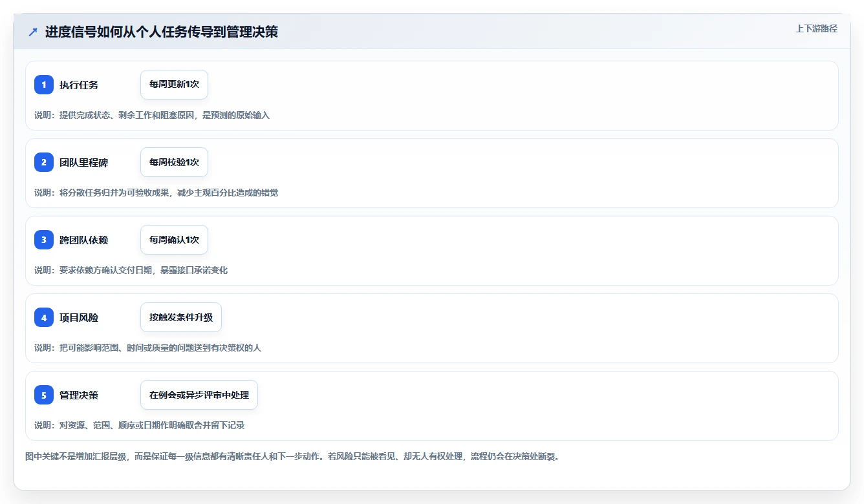Click the 每周确认1次 chip

click(174, 240)
